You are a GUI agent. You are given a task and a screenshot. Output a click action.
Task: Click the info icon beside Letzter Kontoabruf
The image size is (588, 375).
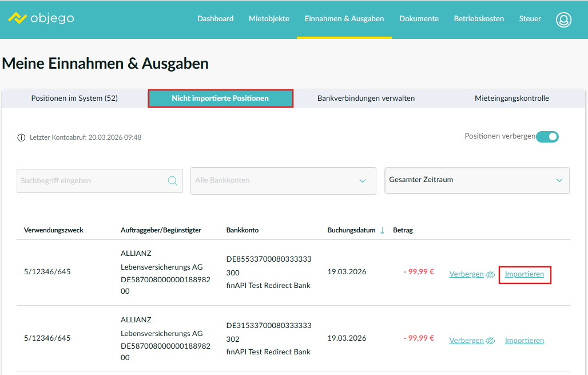coord(22,137)
